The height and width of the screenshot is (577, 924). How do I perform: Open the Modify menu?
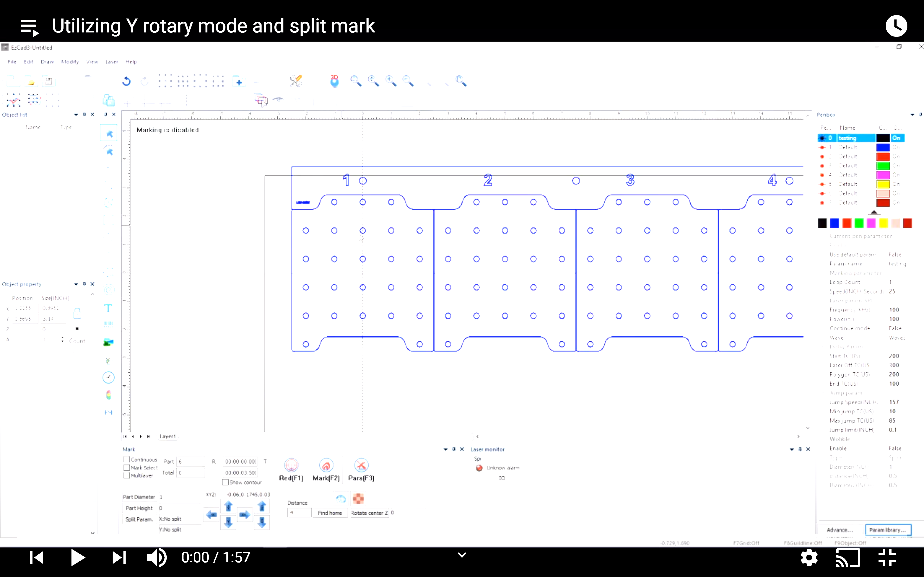click(70, 62)
